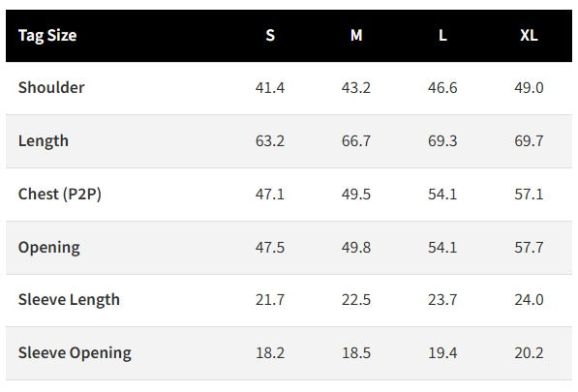Screen dimensions: 578x392
Task: Click Length value 63.2 for size S
Action: tap(270, 141)
